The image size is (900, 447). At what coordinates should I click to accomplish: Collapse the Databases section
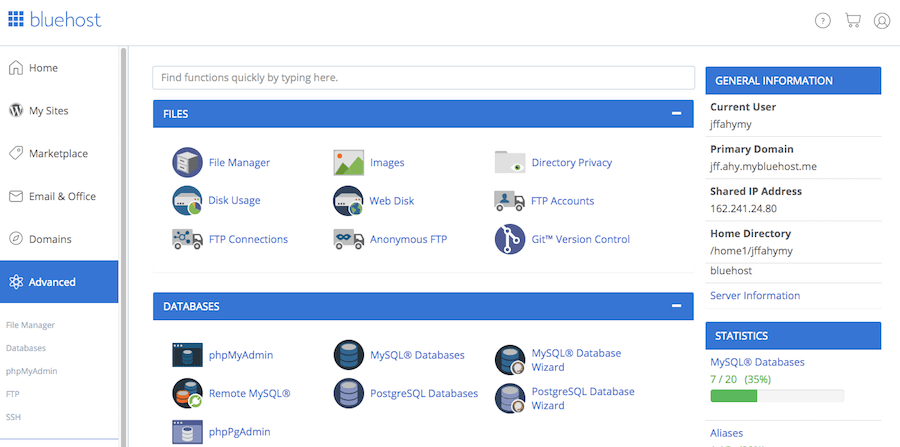click(x=677, y=306)
